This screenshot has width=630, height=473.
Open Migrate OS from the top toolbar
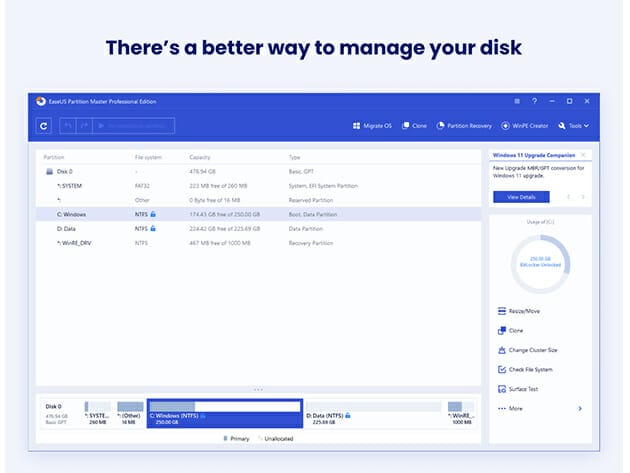click(x=374, y=126)
